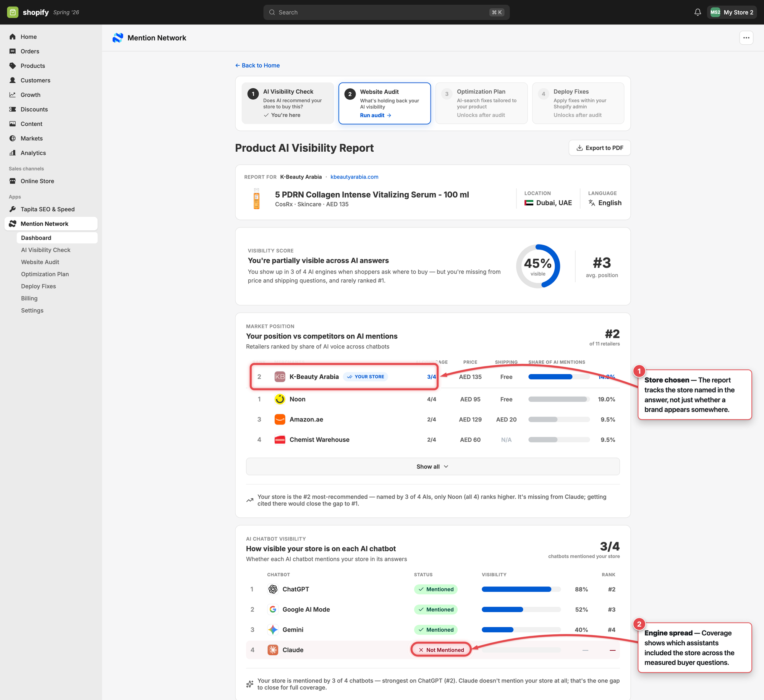
Task: Click the Noon 4/4 coverage value
Action: pos(432,399)
